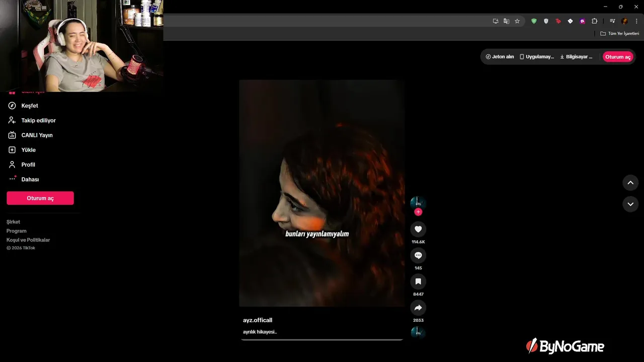Click the translate page icon
Screen dimensions: 644x362
507,21
